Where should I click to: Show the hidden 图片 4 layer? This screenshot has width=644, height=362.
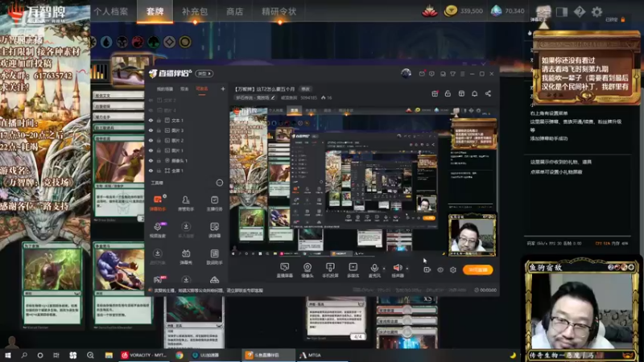click(x=151, y=110)
